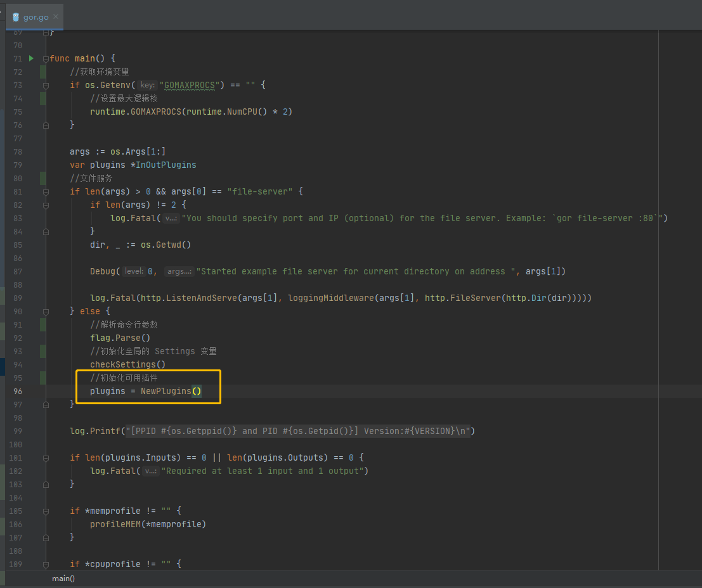The height and width of the screenshot is (588, 702).
Task: Click line number 71 in the gutter
Action: [x=18, y=59]
